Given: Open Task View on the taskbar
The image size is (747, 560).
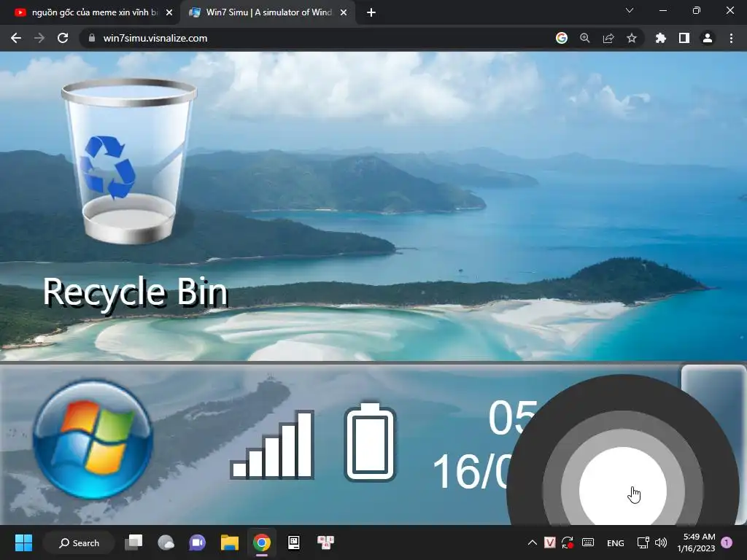Looking at the screenshot, I should (x=134, y=542).
